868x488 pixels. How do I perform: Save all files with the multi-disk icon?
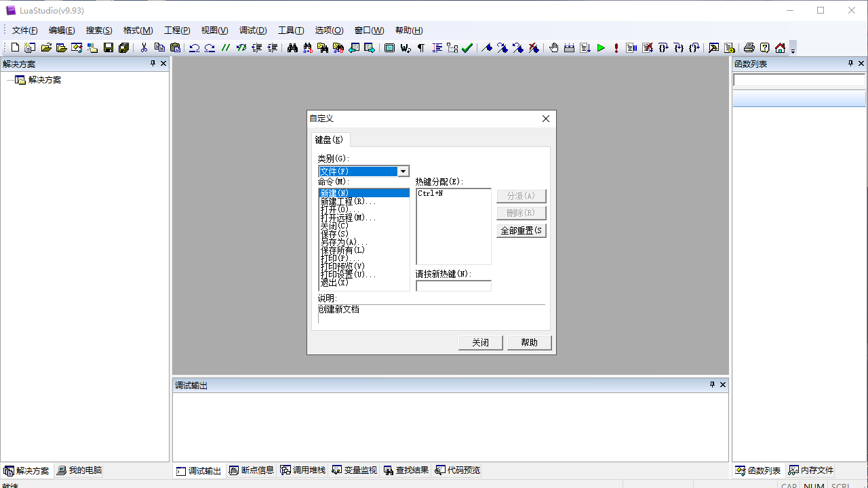coord(123,47)
